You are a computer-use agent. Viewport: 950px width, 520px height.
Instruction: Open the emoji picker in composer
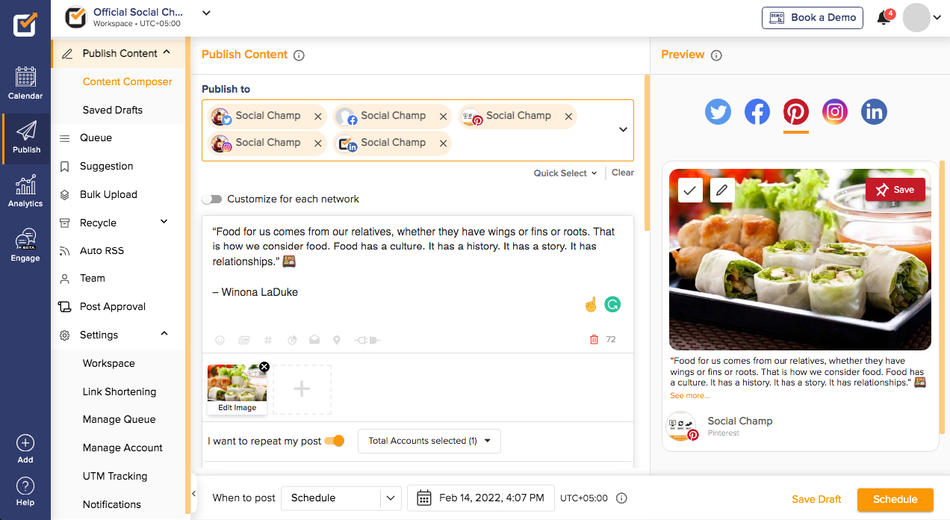click(220, 340)
